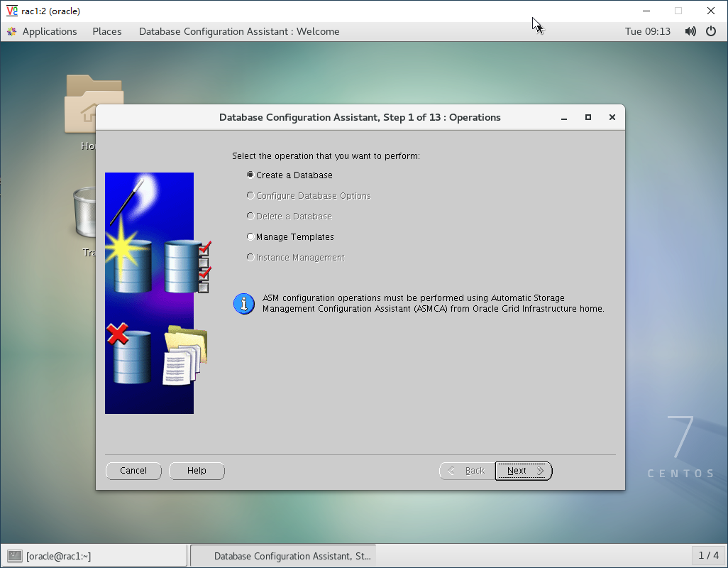This screenshot has height=568, width=728.
Task: Select Configure Database Options radio button
Action: coord(250,195)
